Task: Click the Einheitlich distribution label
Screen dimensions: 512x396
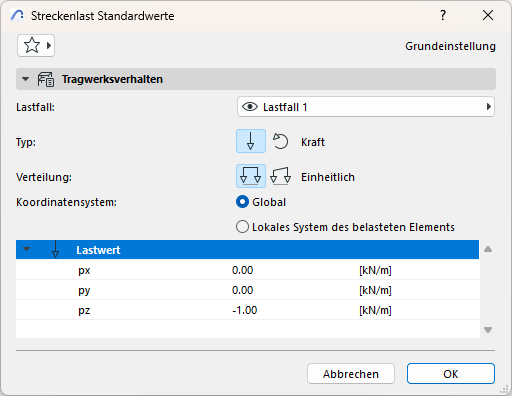Action: (x=328, y=177)
